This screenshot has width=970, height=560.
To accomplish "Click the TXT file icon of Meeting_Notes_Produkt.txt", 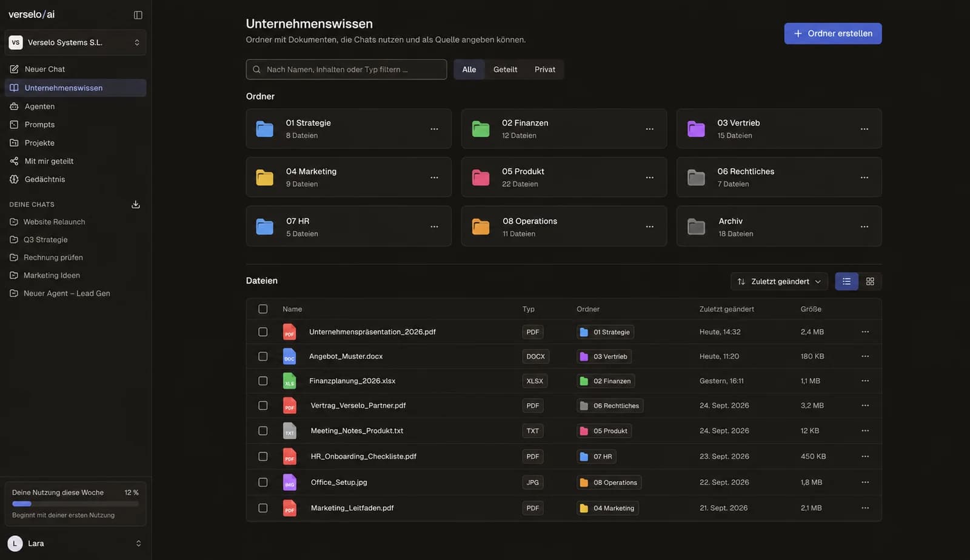I will [290, 431].
